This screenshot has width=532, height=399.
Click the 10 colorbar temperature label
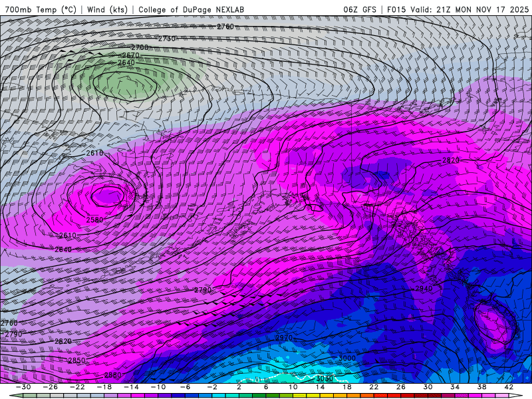(293, 387)
